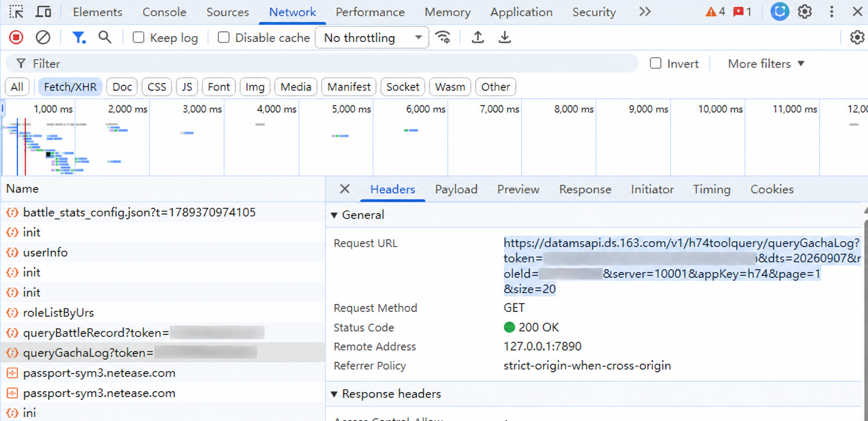Filter by Doc type
868x421 pixels.
[122, 87]
